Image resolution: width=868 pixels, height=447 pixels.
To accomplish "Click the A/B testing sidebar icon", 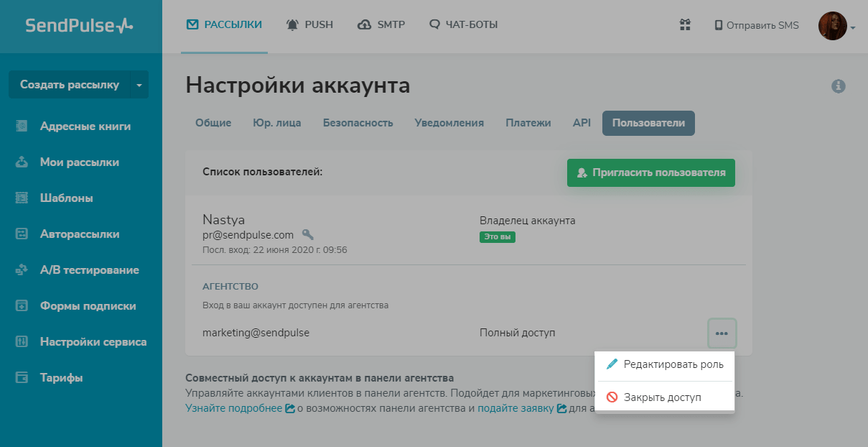I will coord(22,270).
